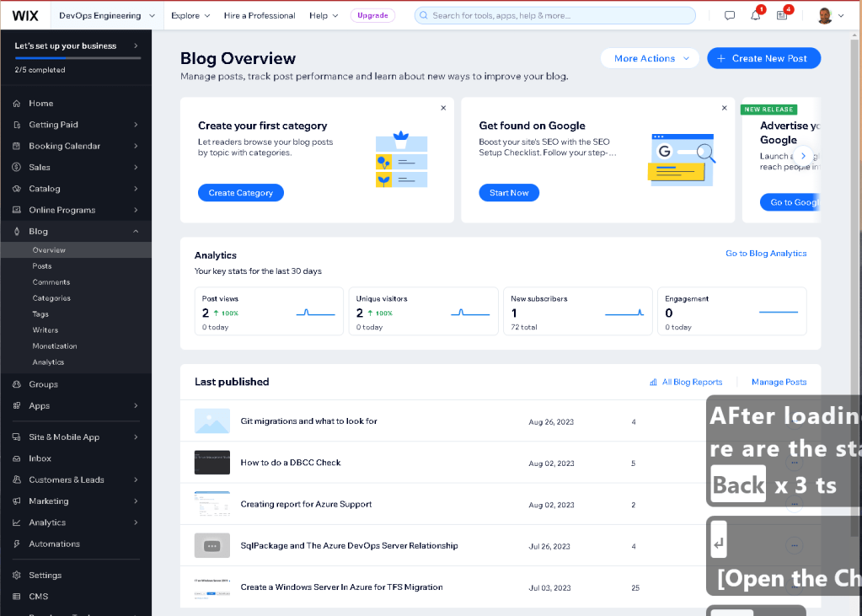Click the Settings gear icon in sidebar
Viewport: 862px width, 616px height.
pyautogui.click(x=17, y=576)
